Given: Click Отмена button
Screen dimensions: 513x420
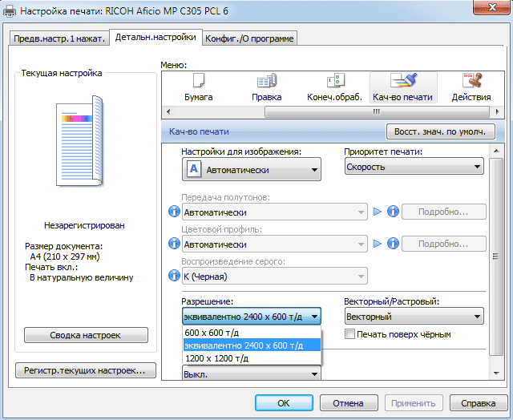Looking at the screenshot, I should pyautogui.click(x=349, y=403).
